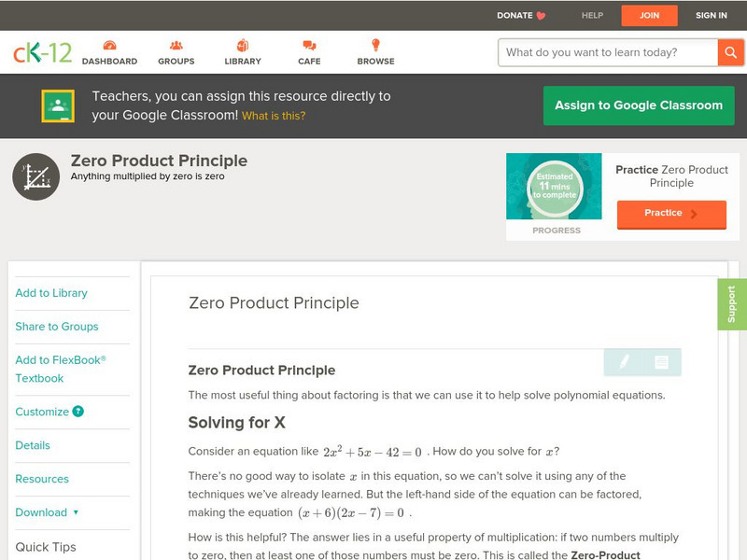Click Add to Library link
This screenshot has width=747, height=560.
[x=51, y=293]
